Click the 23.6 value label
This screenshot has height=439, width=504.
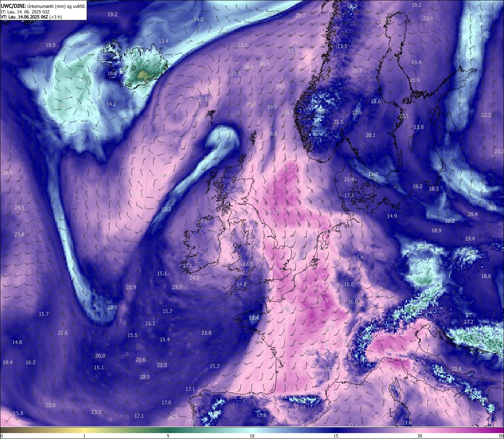pyautogui.click(x=428, y=19)
